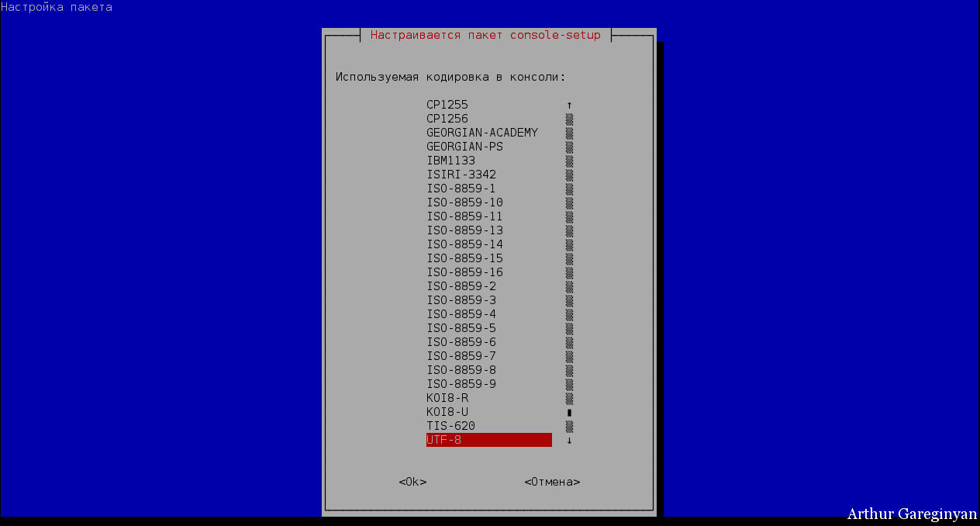Image resolution: width=980 pixels, height=526 pixels.
Task: Click the scrollbar down arrow
Action: click(569, 440)
